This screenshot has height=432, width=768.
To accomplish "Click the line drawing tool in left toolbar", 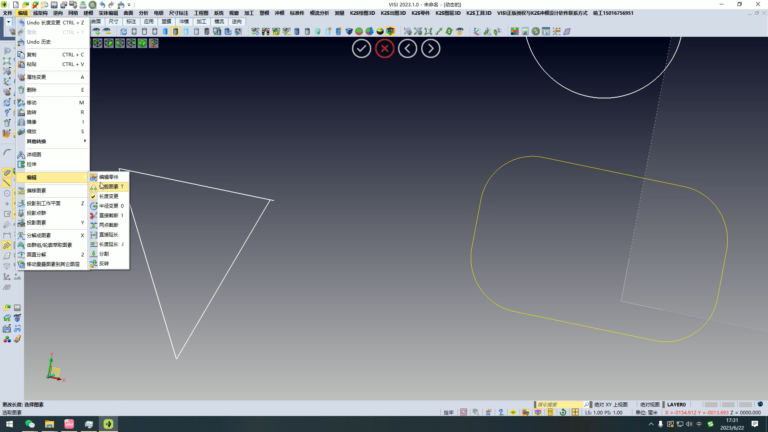I will (7, 183).
